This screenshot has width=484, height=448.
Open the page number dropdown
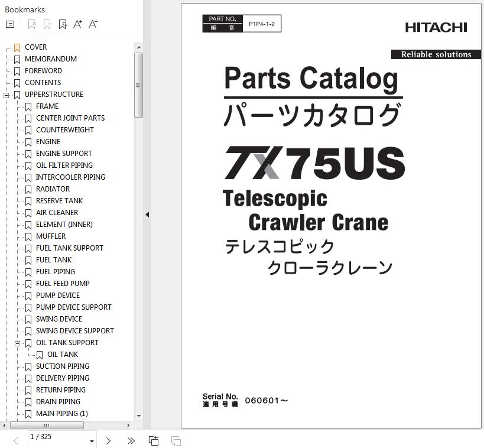point(92,441)
